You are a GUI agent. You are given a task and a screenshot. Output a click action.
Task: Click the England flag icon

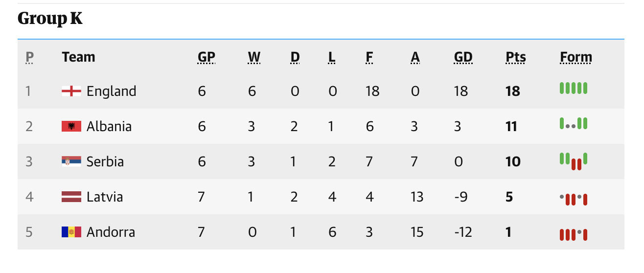click(x=71, y=91)
